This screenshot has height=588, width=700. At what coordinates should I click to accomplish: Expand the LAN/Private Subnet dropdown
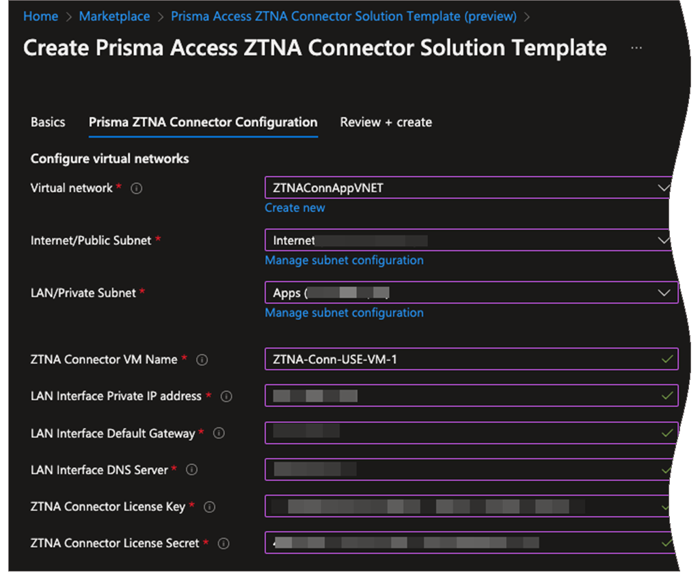(x=662, y=293)
